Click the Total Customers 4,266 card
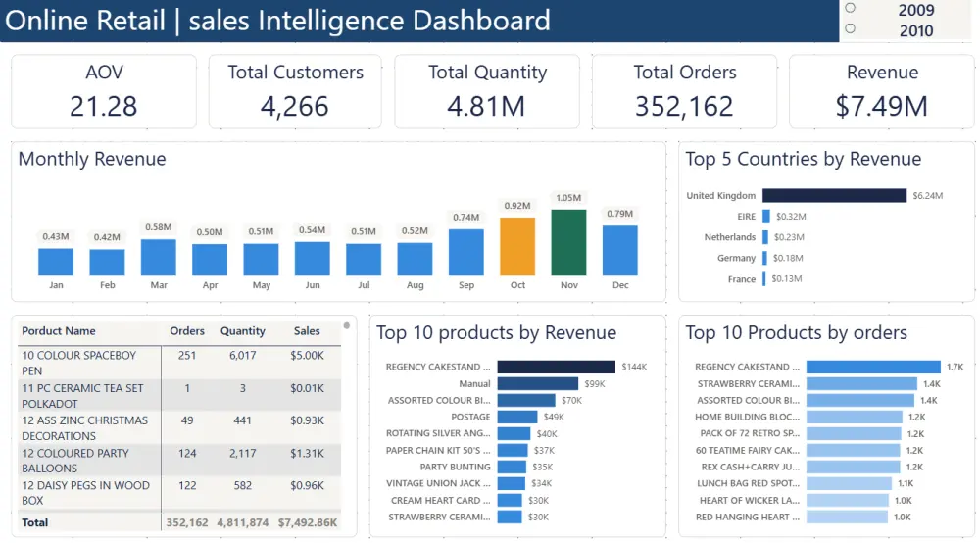This screenshot has height=543, width=980. pyautogui.click(x=295, y=92)
